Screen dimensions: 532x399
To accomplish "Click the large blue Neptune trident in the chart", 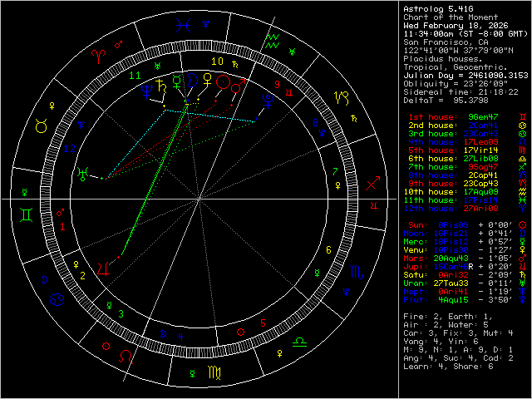I will (x=146, y=91).
